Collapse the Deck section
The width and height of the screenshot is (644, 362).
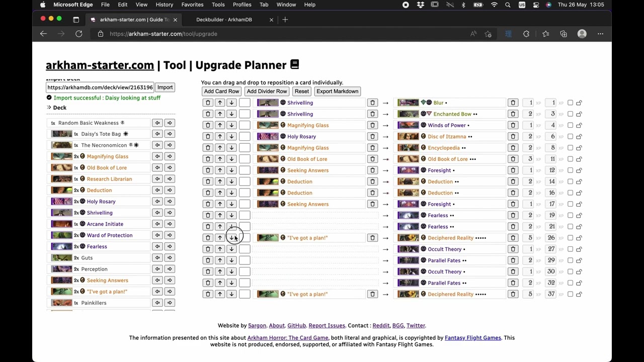(56, 108)
